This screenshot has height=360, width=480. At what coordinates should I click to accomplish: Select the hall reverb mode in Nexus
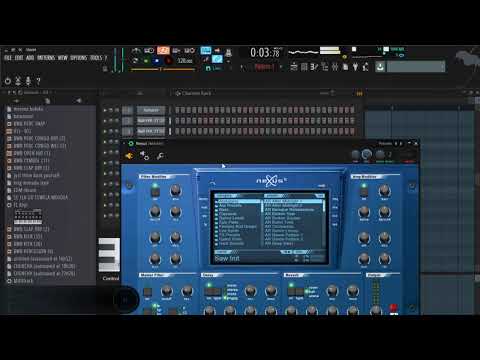[312, 292]
